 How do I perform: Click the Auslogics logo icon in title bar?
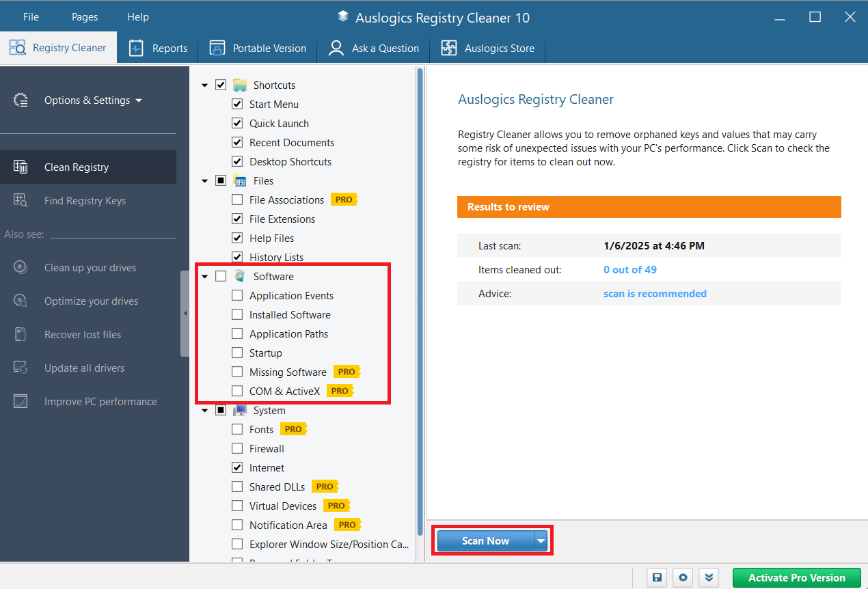343,17
